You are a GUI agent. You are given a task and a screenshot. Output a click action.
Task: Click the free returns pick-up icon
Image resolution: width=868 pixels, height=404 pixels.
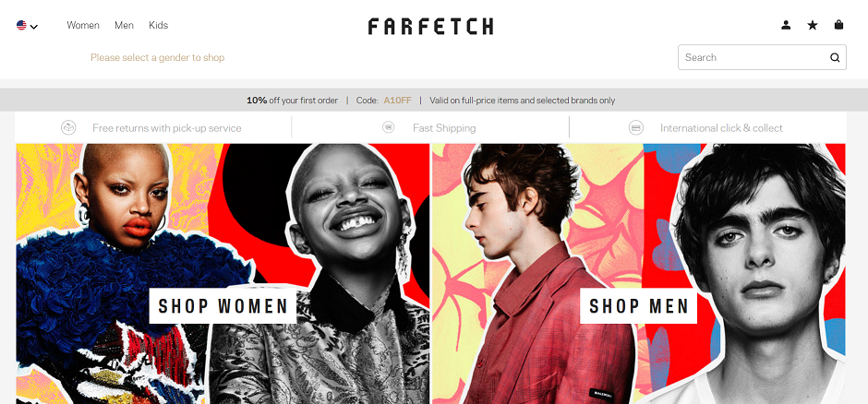[x=68, y=127]
